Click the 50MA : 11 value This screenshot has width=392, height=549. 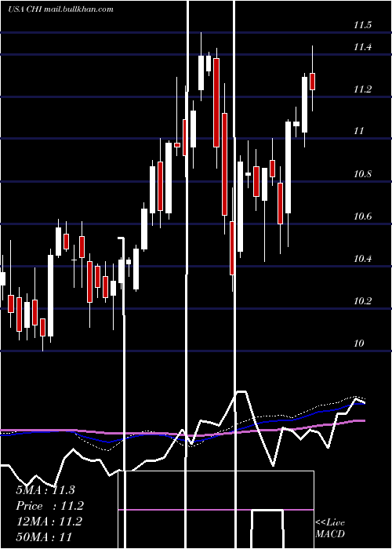point(44,536)
